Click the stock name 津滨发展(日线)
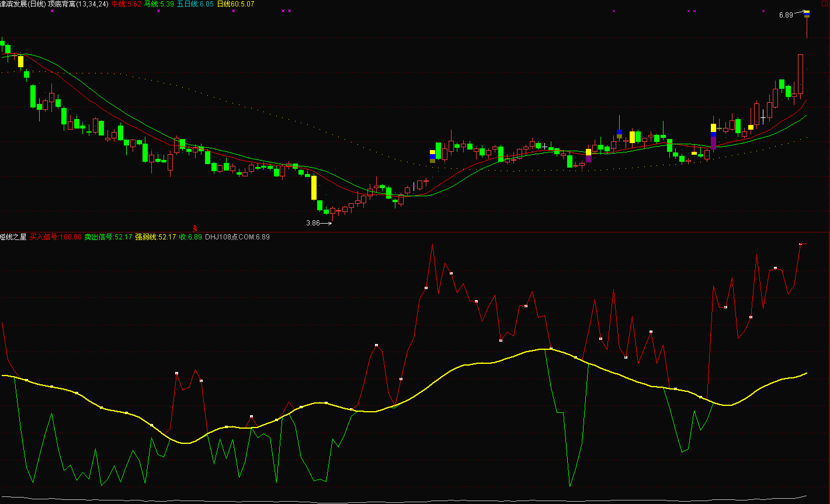This screenshot has width=830, height=504. 23,4
